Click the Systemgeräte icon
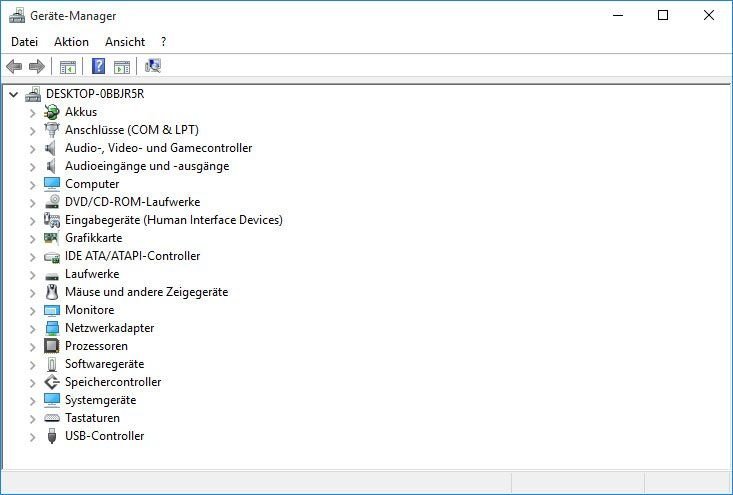 [52, 400]
